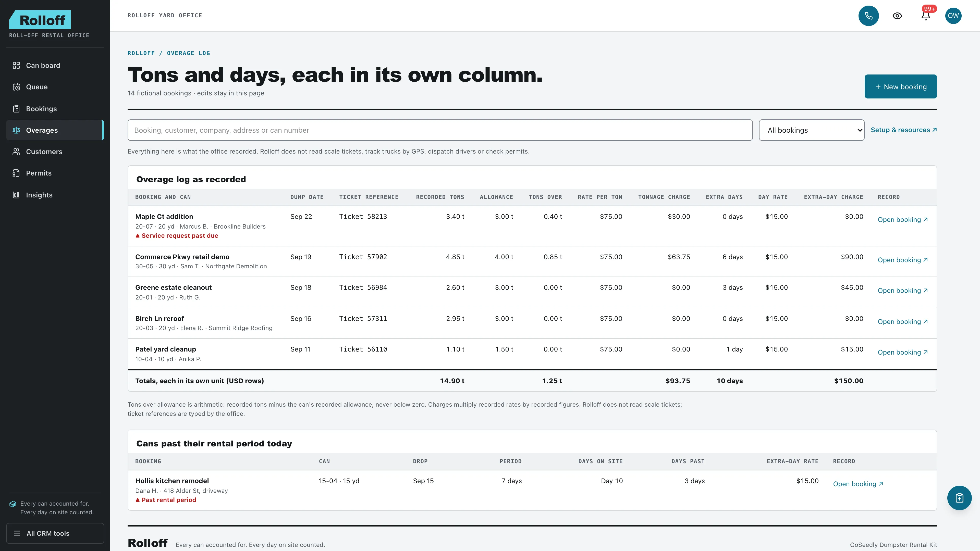The height and width of the screenshot is (551, 980).
Task: Select Insights in the sidebar
Action: click(x=55, y=195)
